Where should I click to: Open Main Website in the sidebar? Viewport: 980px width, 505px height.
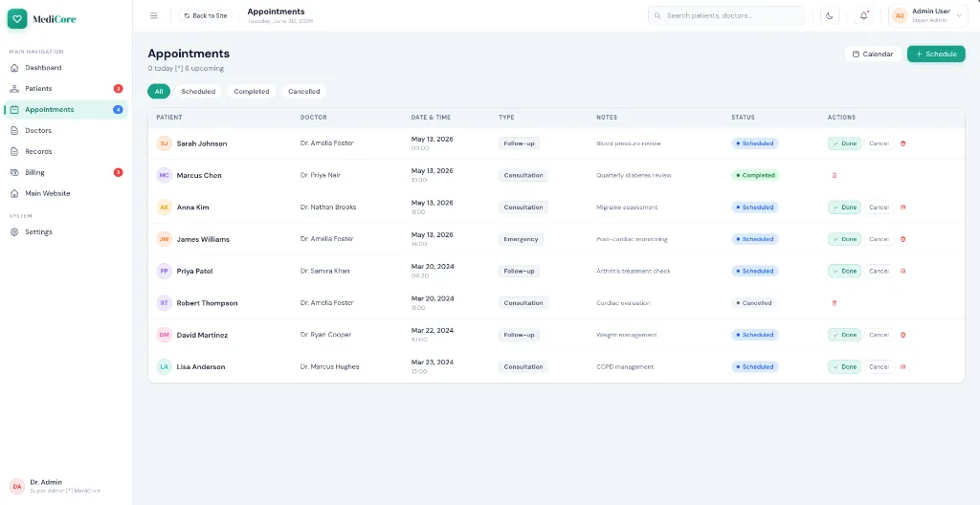click(66, 193)
